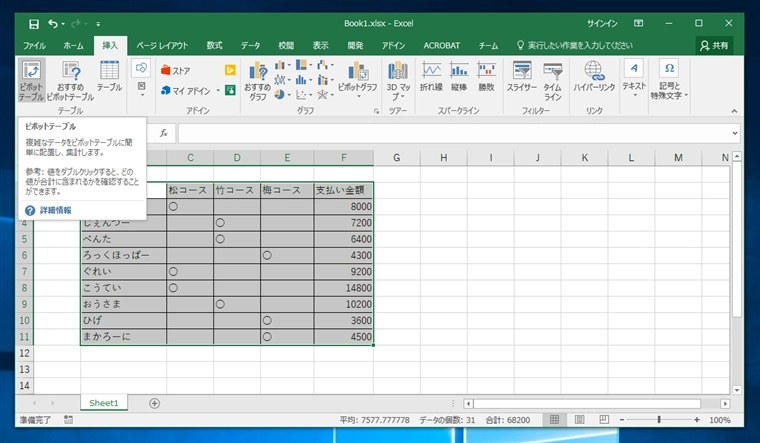Insert a Table (テーブル) from ribbon
Screen dimensions: 760x443
coord(109,77)
